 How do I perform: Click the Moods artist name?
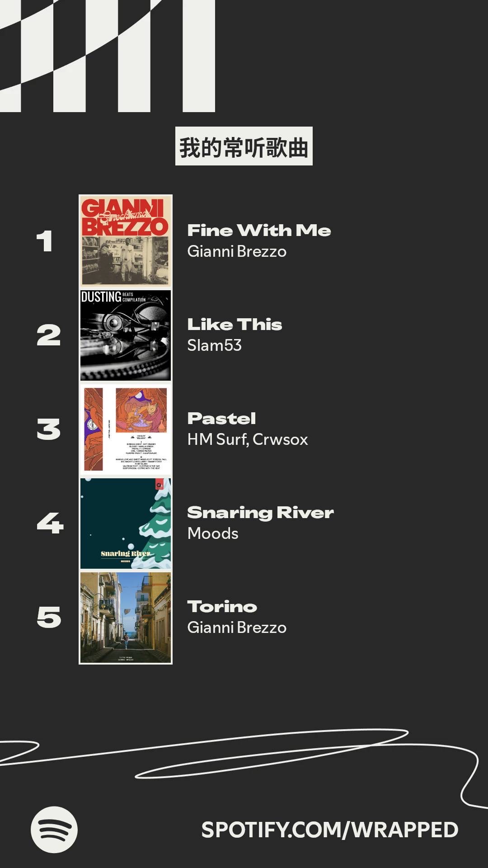coord(213,533)
